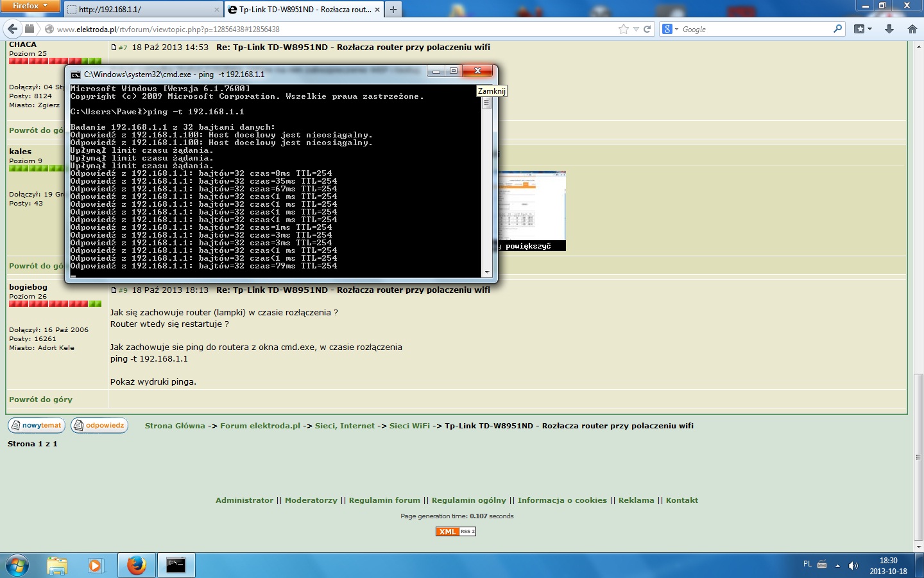Close the cmd.exe ping window
The image size is (924, 578).
pos(477,71)
